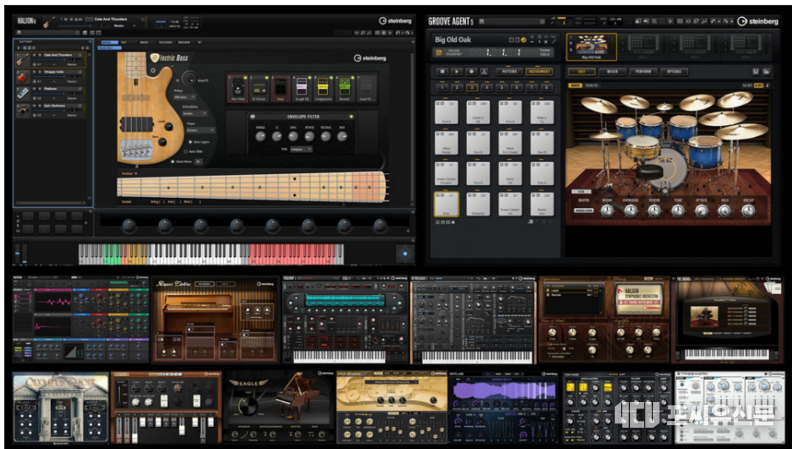Image resolution: width=792 pixels, height=449 pixels.
Task: Click the bass guitar icon for Cats And Thunders slot
Action: click(x=23, y=60)
